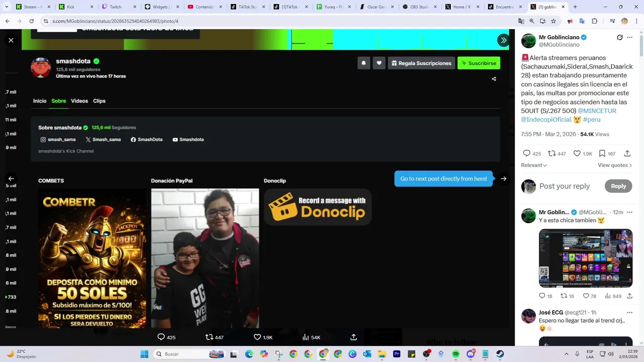Open Discord from the taskbar
The height and width of the screenshot is (362, 644).
tap(471, 354)
